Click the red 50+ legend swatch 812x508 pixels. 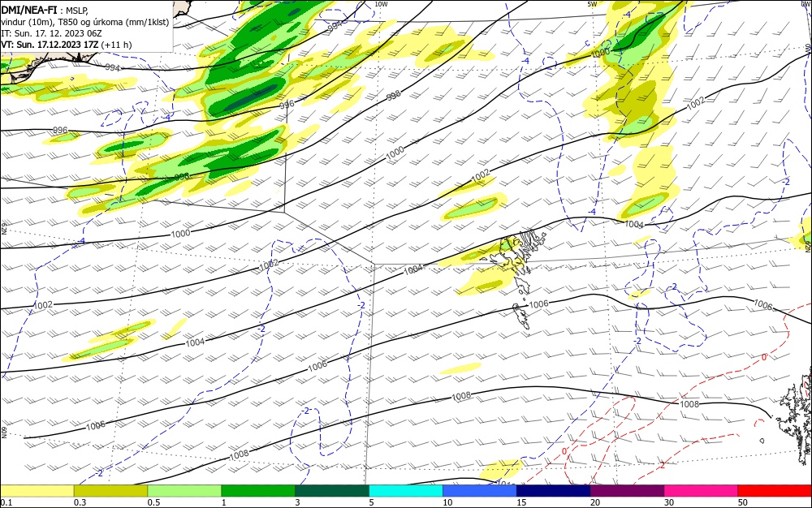coord(775,491)
